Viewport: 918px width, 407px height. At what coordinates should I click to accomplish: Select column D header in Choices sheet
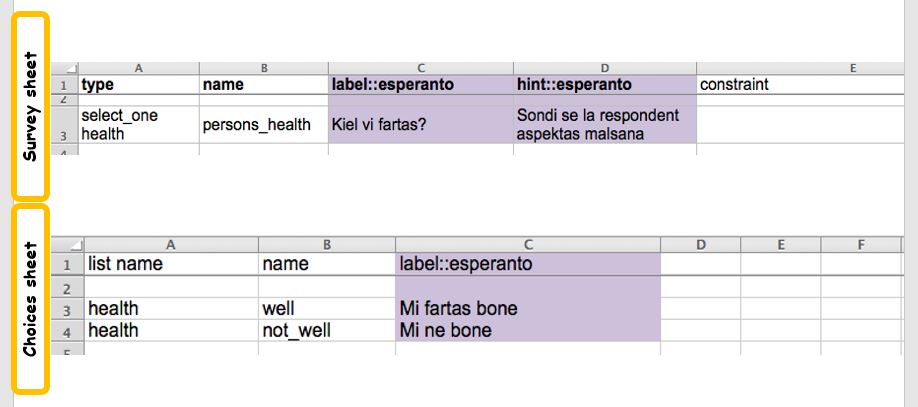tap(700, 244)
